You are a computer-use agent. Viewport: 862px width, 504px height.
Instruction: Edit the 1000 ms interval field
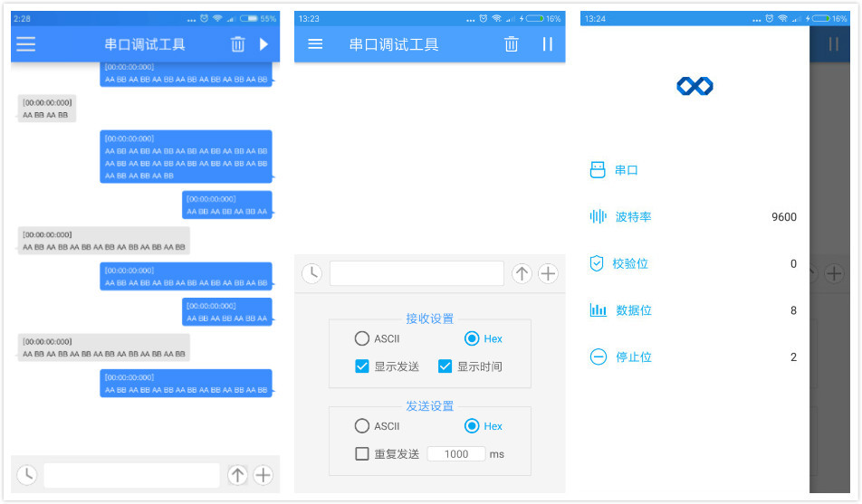click(x=456, y=454)
